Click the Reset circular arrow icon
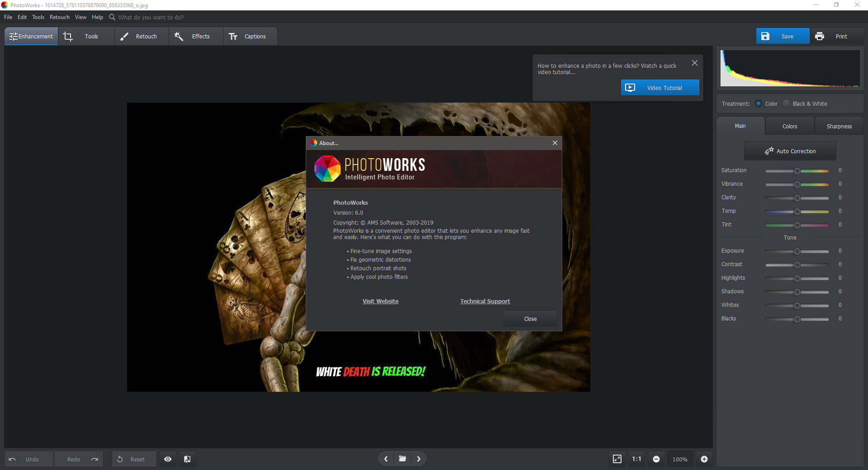 (x=120, y=459)
